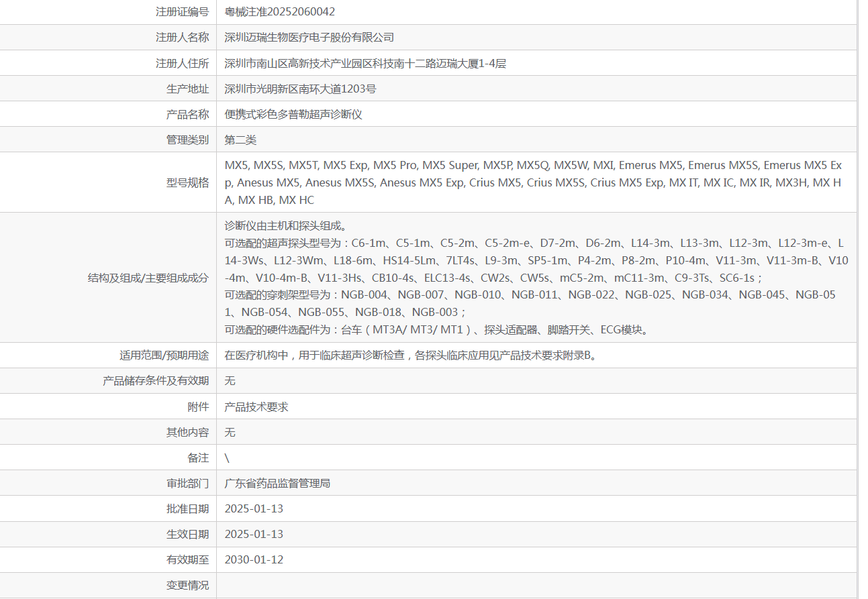The width and height of the screenshot is (868, 599).
Task: Click the backslash value in 备注 row
Action: (227, 457)
